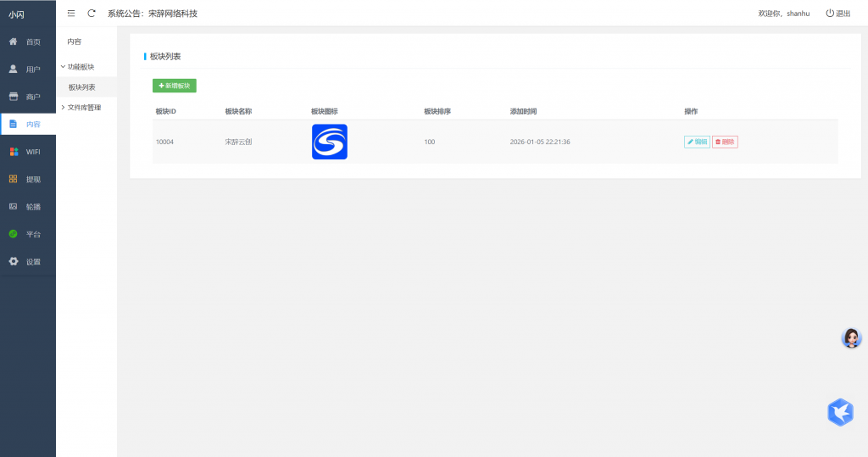Open 设置 gear settings icon
Screen dimensions: 868x457
point(14,261)
